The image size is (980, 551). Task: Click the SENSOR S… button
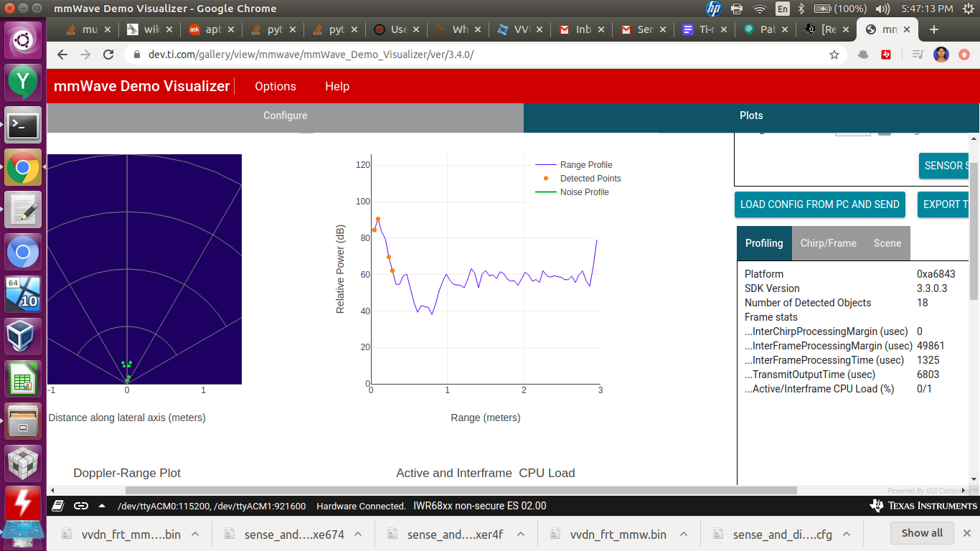(x=944, y=166)
